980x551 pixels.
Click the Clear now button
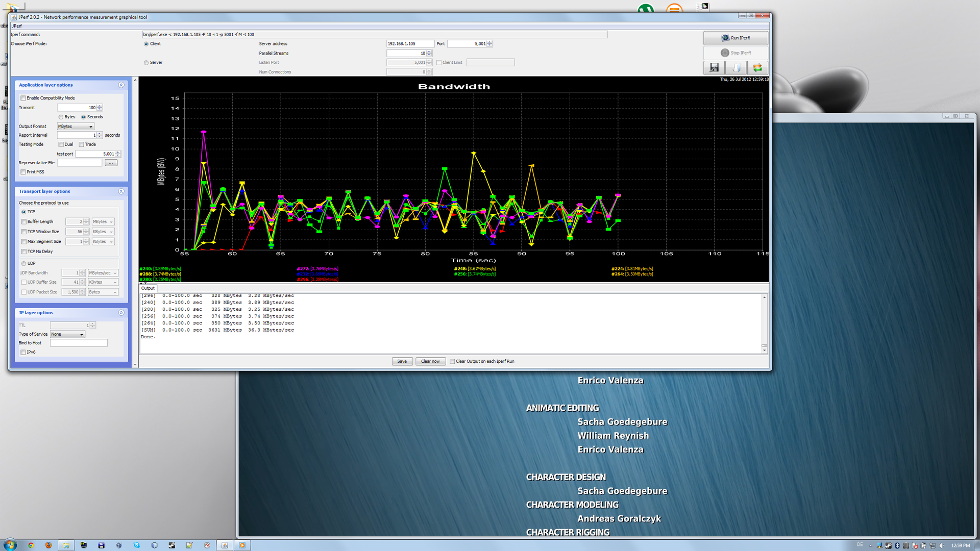pyautogui.click(x=430, y=361)
